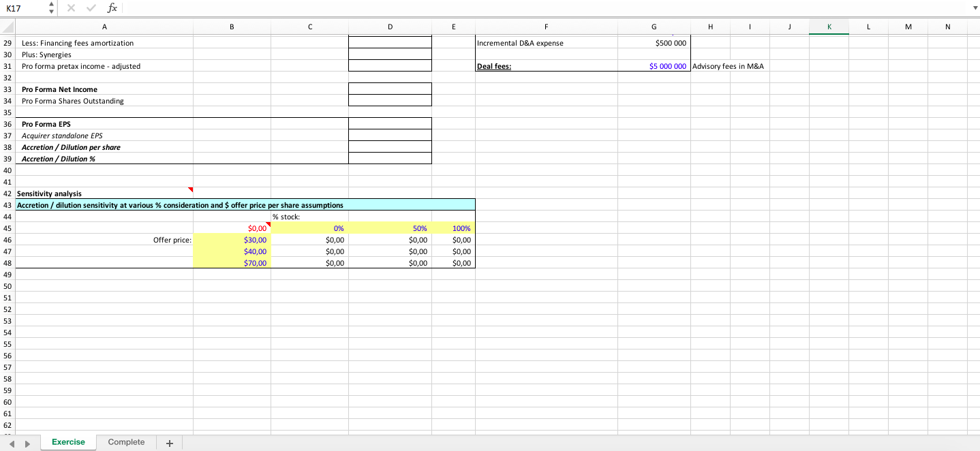Select empty bordered cell D33 beside Net Income
The width and height of the screenshot is (980, 451).
[390, 89]
